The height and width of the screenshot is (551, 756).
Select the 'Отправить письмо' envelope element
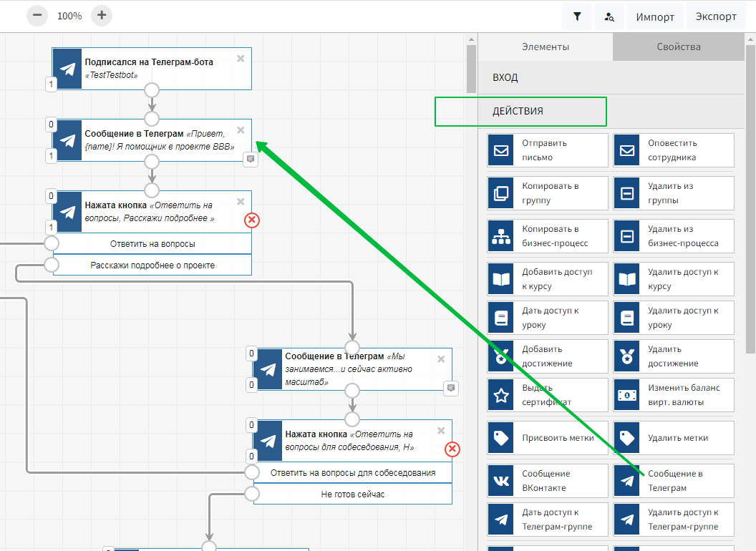pyautogui.click(x=547, y=150)
